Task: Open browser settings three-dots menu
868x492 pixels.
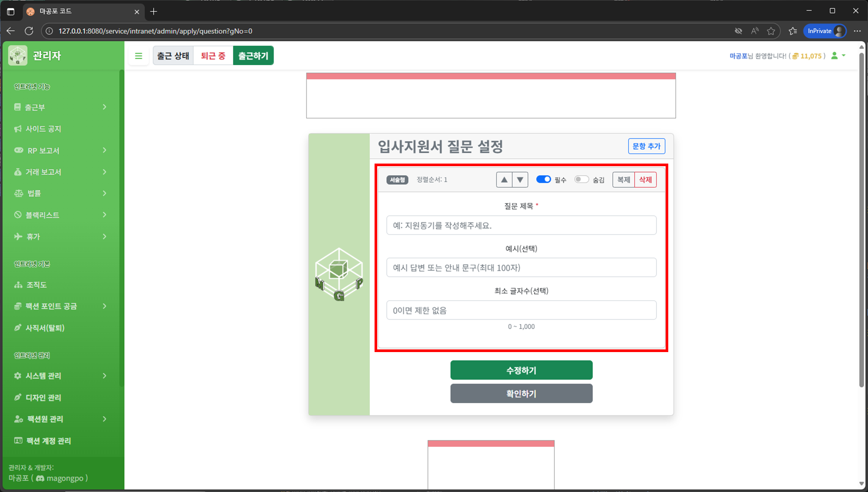Action: [x=858, y=31]
